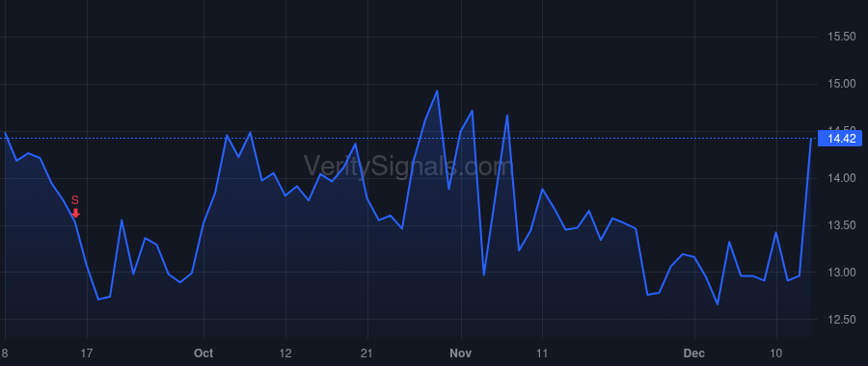Viewport: 868px width, 366px height.
Task: Click the 8 date axis label
Action: tap(5, 353)
